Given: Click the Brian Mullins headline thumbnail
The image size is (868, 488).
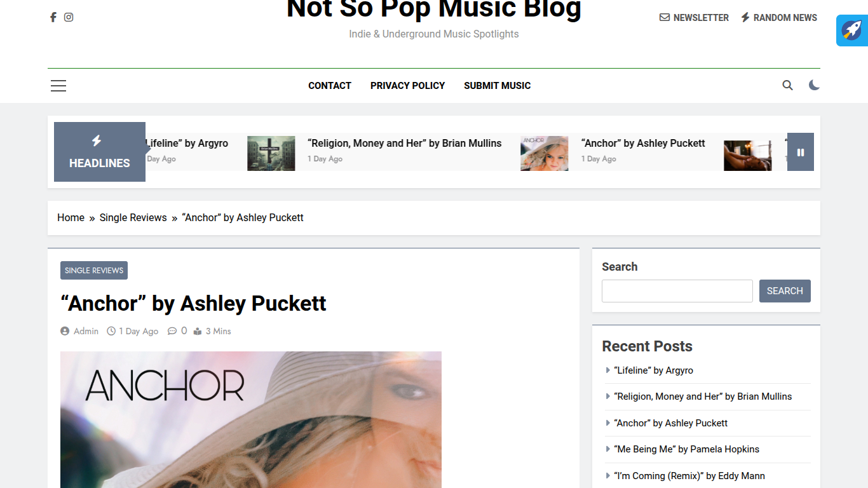Looking at the screenshot, I should pos(271,153).
